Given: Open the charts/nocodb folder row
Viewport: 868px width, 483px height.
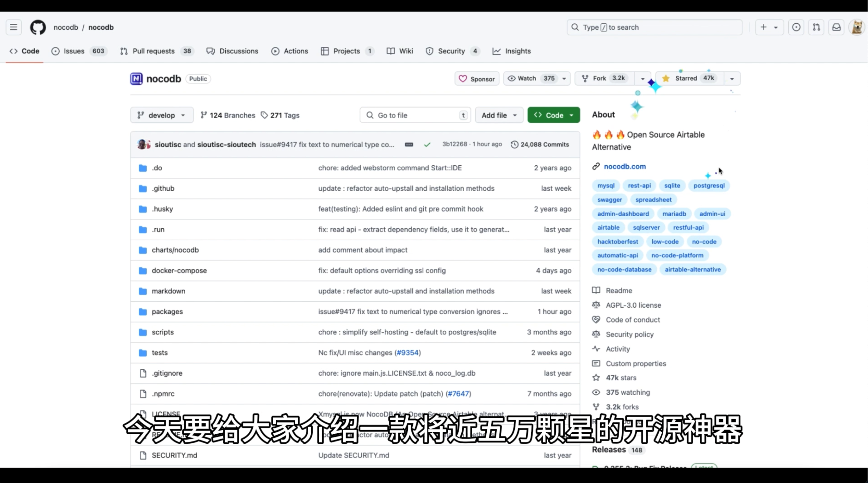Looking at the screenshot, I should [355, 250].
